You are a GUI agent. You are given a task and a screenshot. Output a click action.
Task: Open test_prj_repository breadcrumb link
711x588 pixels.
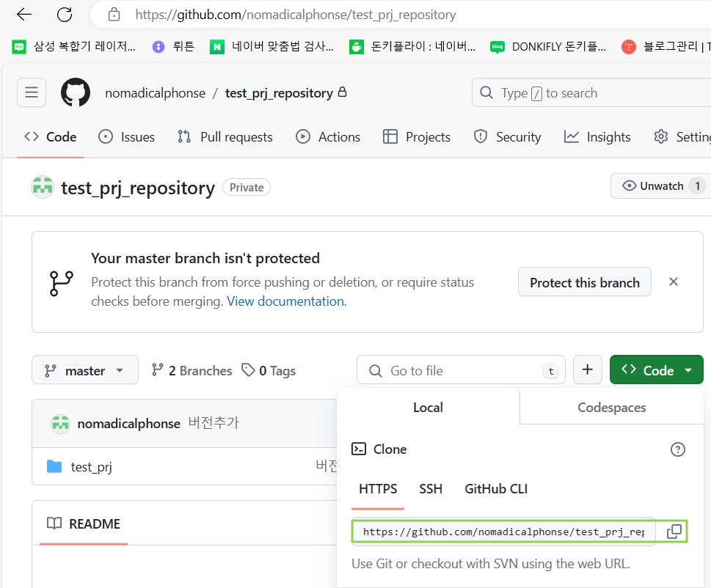[x=279, y=93]
